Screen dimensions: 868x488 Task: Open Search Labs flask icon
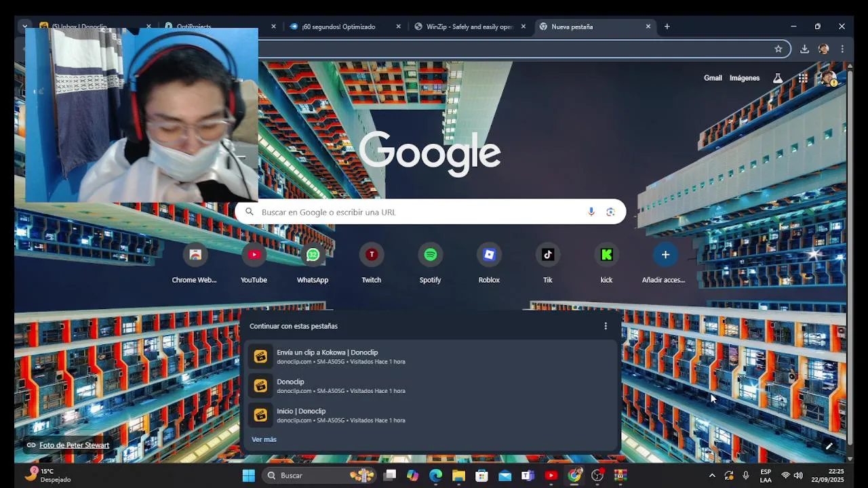click(778, 78)
